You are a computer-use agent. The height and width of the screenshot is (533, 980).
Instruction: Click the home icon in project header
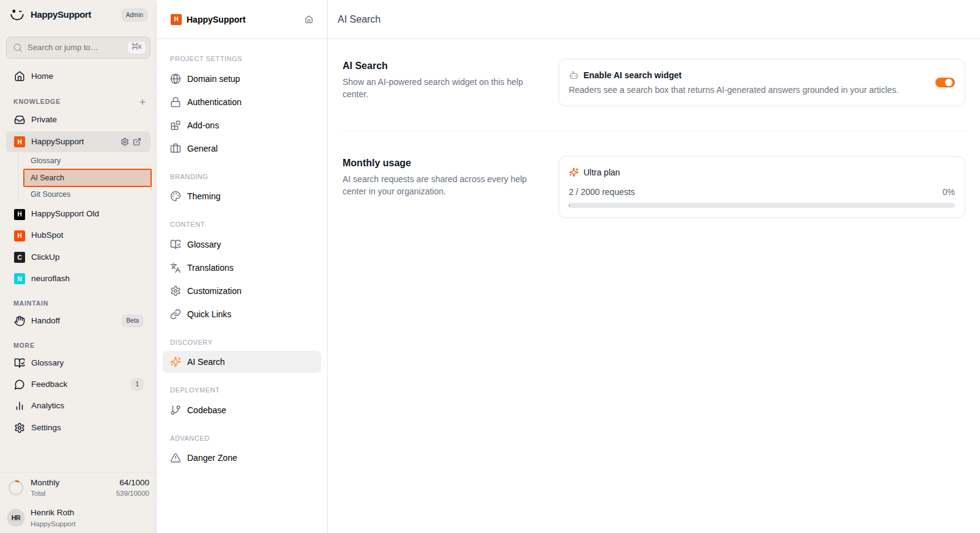tap(309, 20)
